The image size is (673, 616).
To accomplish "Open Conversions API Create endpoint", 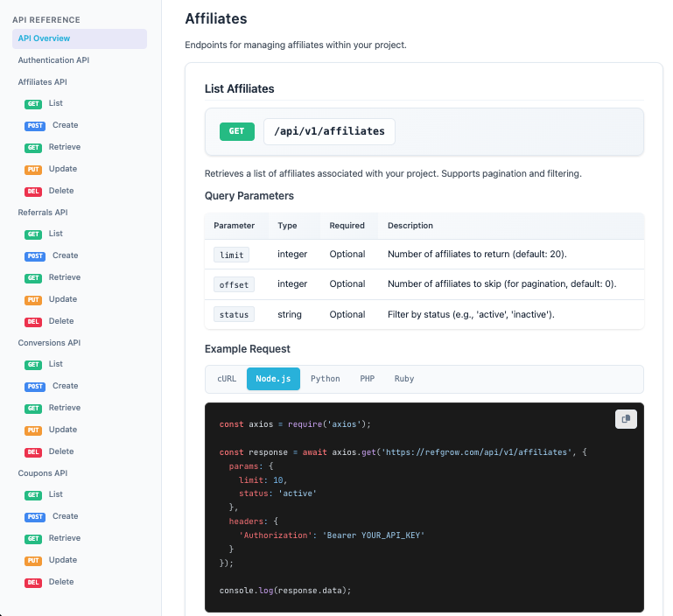I will 52,387.
